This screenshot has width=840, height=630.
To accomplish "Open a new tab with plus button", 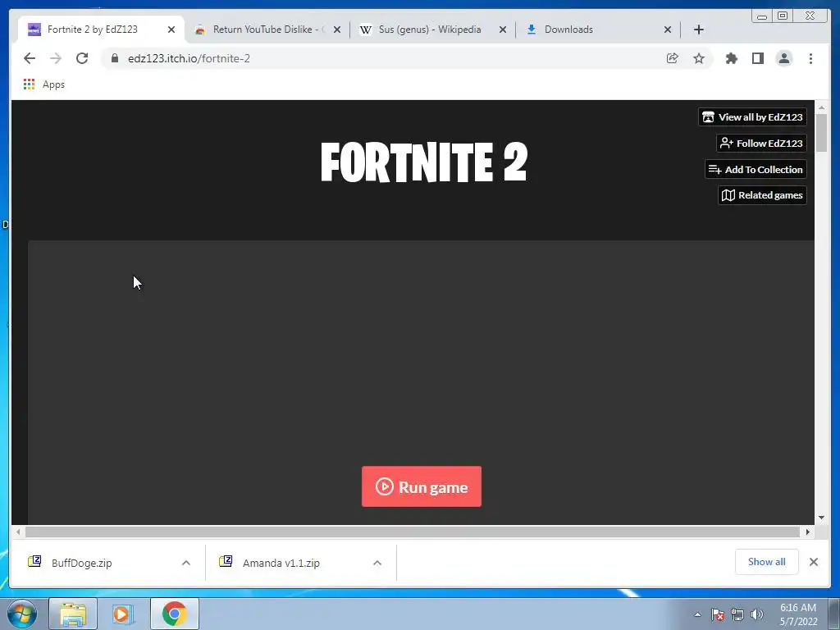I will tap(699, 30).
